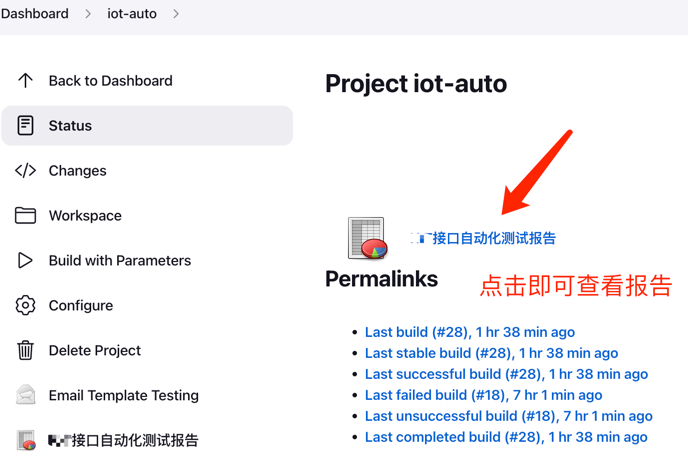The width and height of the screenshot is (688, 473).
Task: Click the Delete Project trash icon
Action: click(x=26, y=350)
